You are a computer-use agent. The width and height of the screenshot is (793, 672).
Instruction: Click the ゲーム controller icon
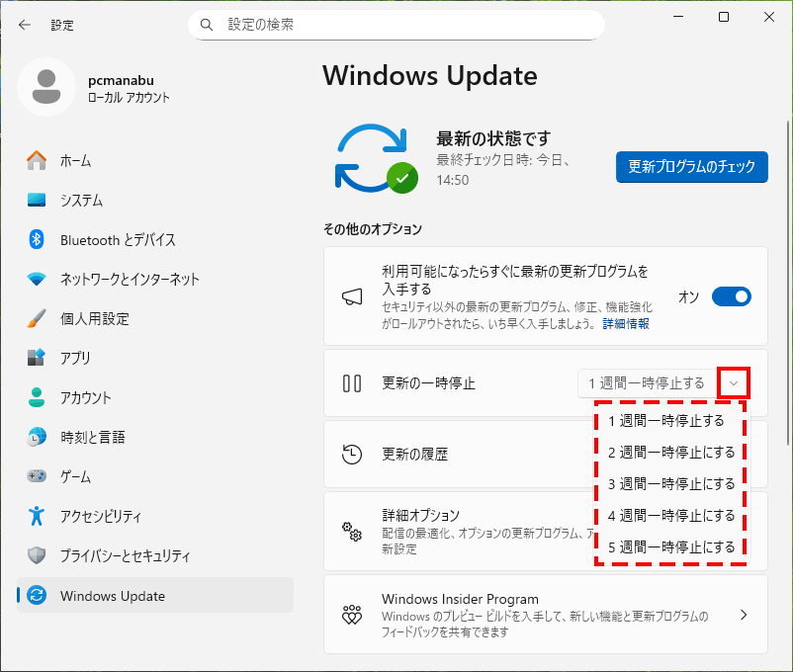pos(37,476)
